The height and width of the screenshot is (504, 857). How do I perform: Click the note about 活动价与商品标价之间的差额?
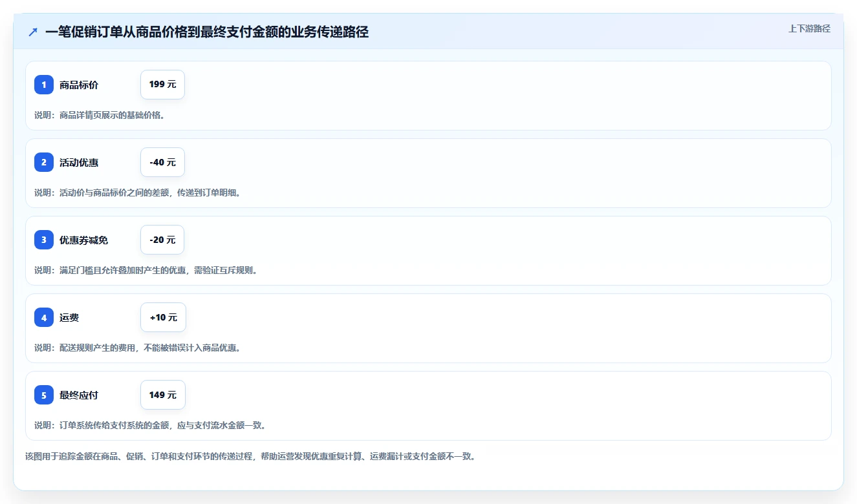pyautogui.click(x=137, y=193)
